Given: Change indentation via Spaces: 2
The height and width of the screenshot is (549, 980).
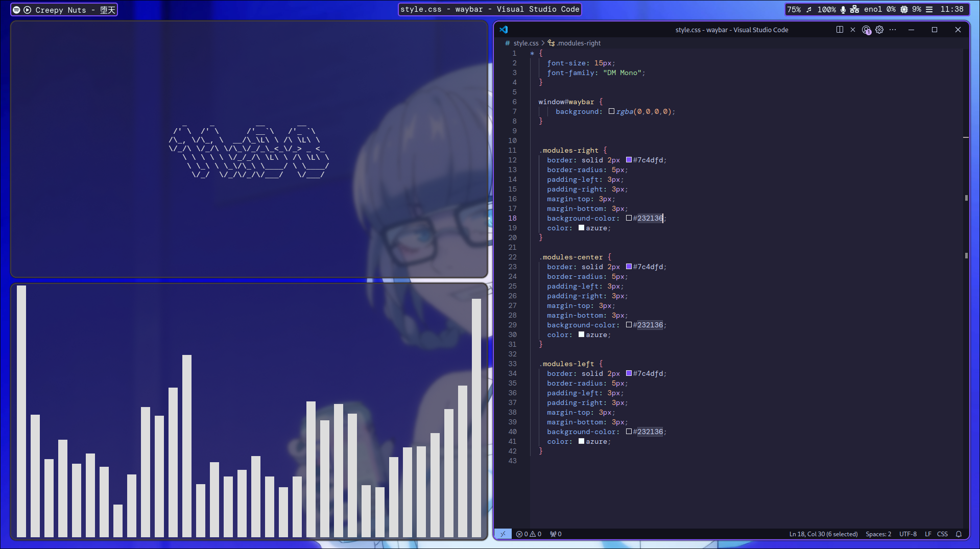Looking at the screenshot, I should point(878,534).
